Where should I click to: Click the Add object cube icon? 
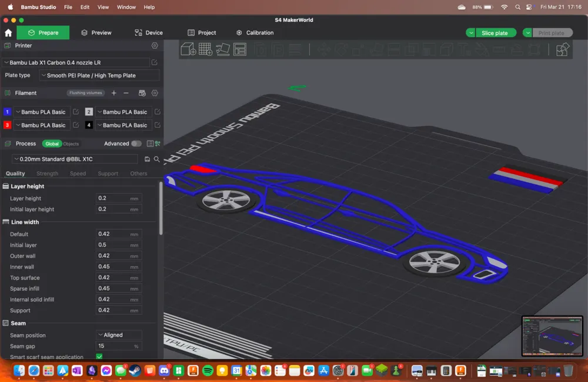[x=188, y=49]
